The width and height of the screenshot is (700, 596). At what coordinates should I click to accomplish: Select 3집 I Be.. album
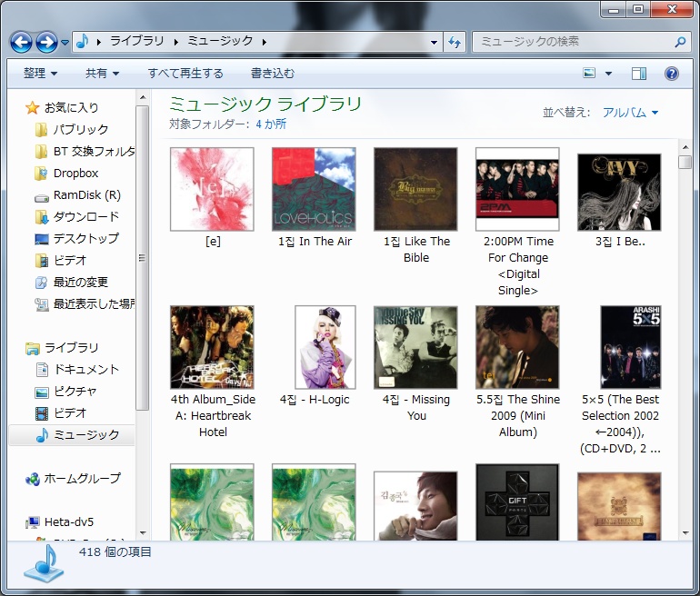coord(619,193)
